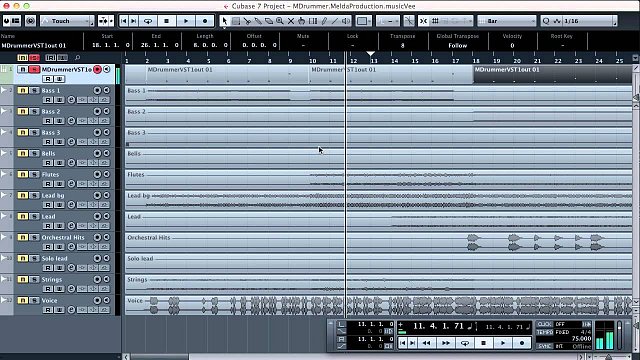Go to previous marker in top toolbar

pyautogui.click(x=124, y=21)
